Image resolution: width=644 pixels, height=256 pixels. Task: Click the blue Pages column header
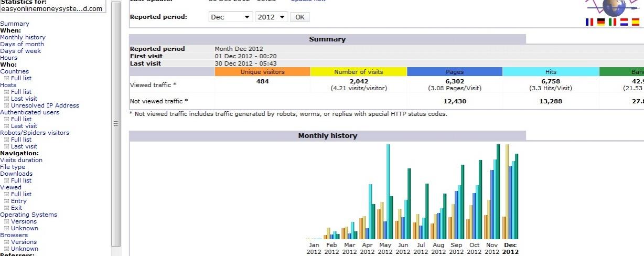pos(455,72)
